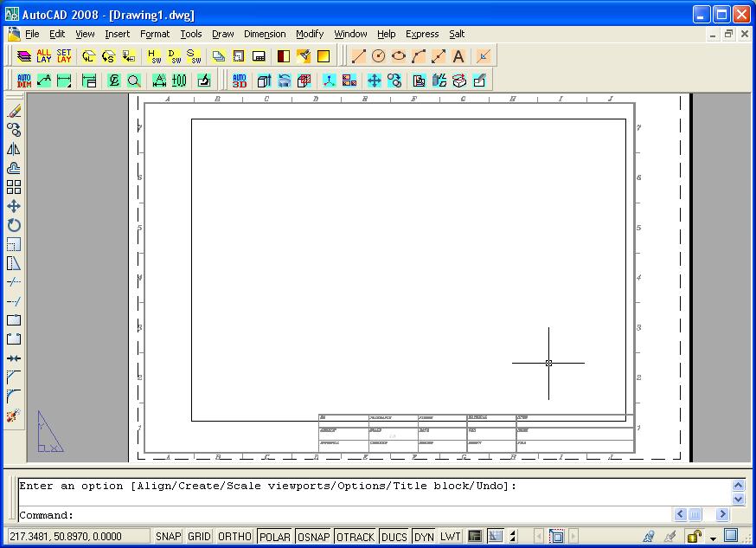Activate the Rotate tool
This screenshot has height=548, width=756.
coord(13,225)
